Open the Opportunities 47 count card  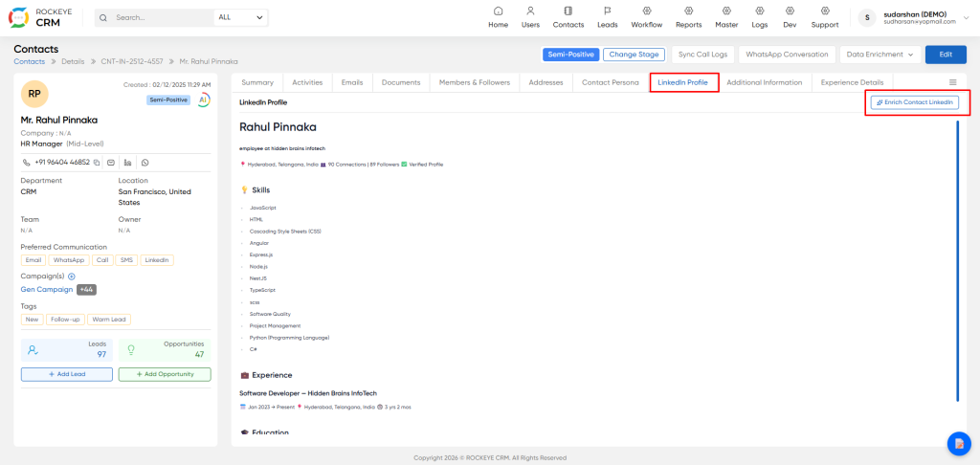tap(165, 350)
